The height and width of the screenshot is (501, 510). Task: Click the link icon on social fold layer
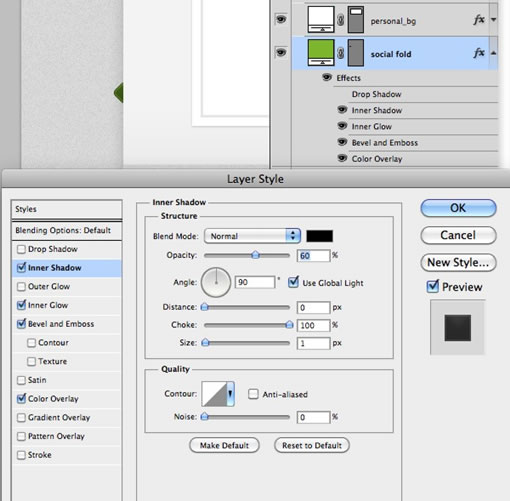[x=340, y=53]
